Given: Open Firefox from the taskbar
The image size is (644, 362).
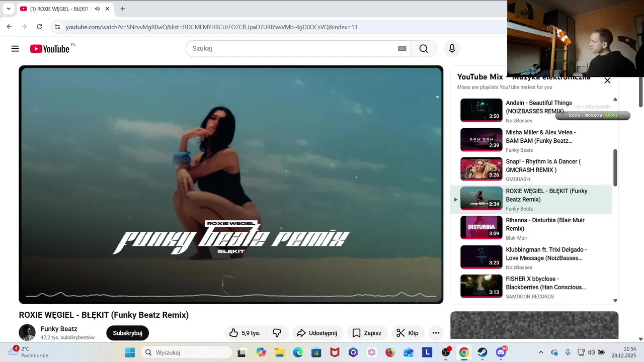Looking at the screenshot, I should [390, 352].
